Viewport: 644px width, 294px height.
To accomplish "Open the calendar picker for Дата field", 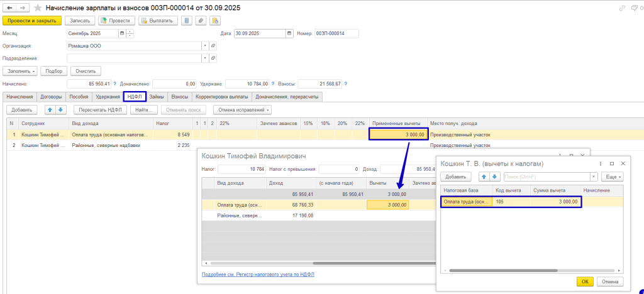I will click(289, 33).
